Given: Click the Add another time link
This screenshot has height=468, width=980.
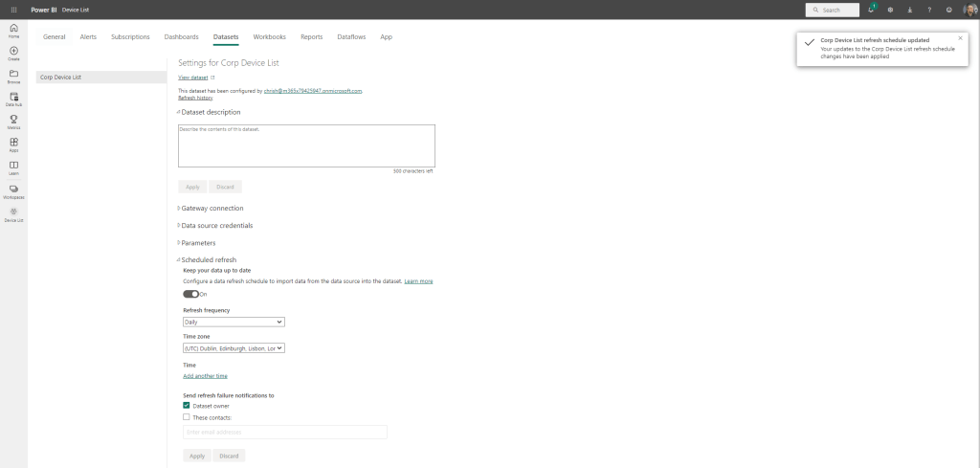Looking at the screenshot, I should [x=205, y=376].
